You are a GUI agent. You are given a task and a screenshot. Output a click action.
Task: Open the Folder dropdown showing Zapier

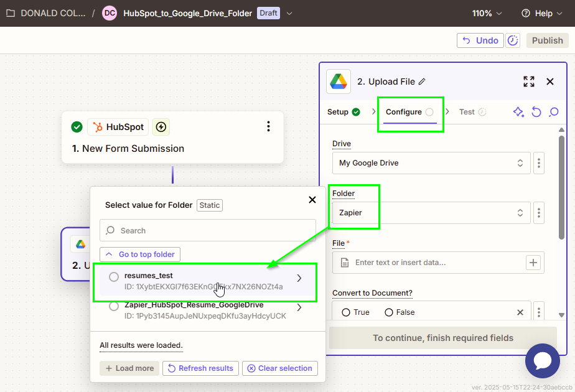pyautogui.click(x=431, y=213)
